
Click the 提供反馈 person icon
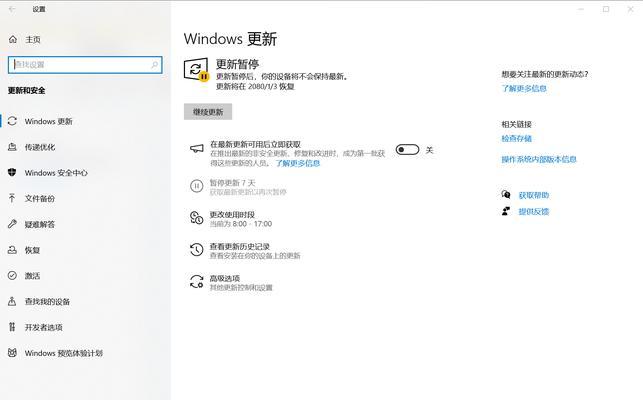click(x=506, y=211)
